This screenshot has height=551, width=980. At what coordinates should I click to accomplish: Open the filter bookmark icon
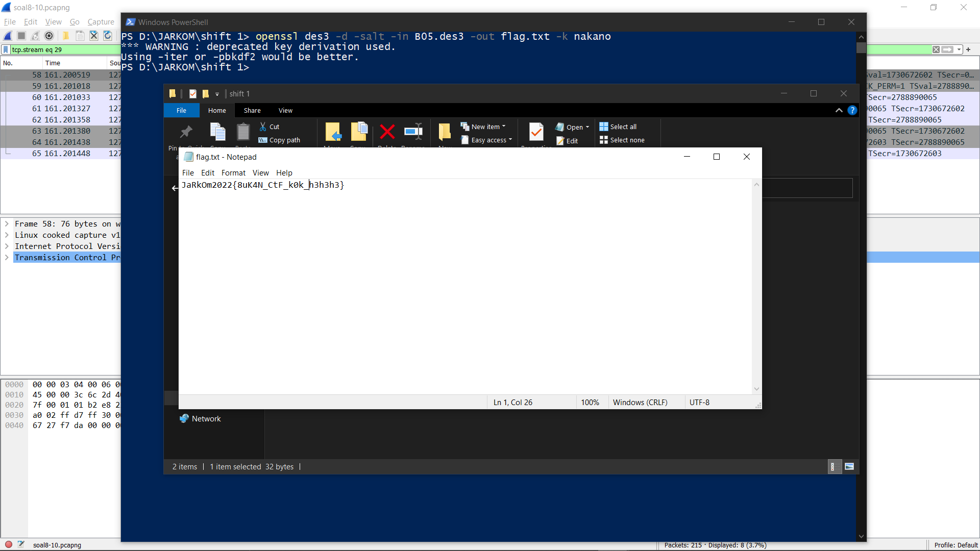(x=7, y=49)
